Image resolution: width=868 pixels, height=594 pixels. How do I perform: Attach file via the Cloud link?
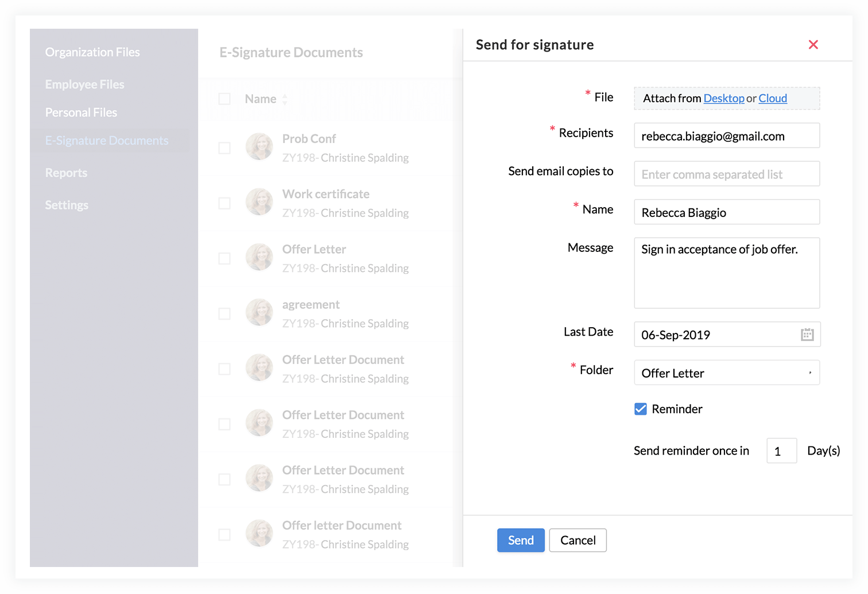click(772, 98)
